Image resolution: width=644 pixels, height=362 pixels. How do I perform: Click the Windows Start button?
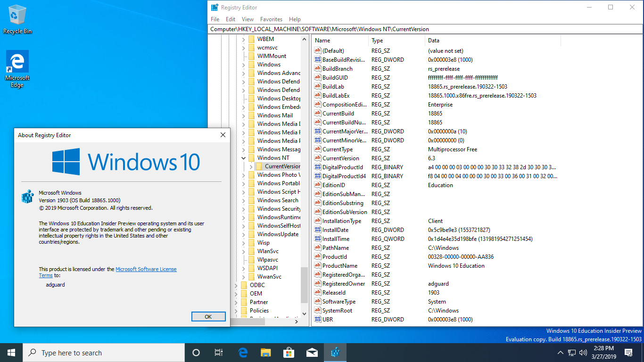click(x=11, y=353)
